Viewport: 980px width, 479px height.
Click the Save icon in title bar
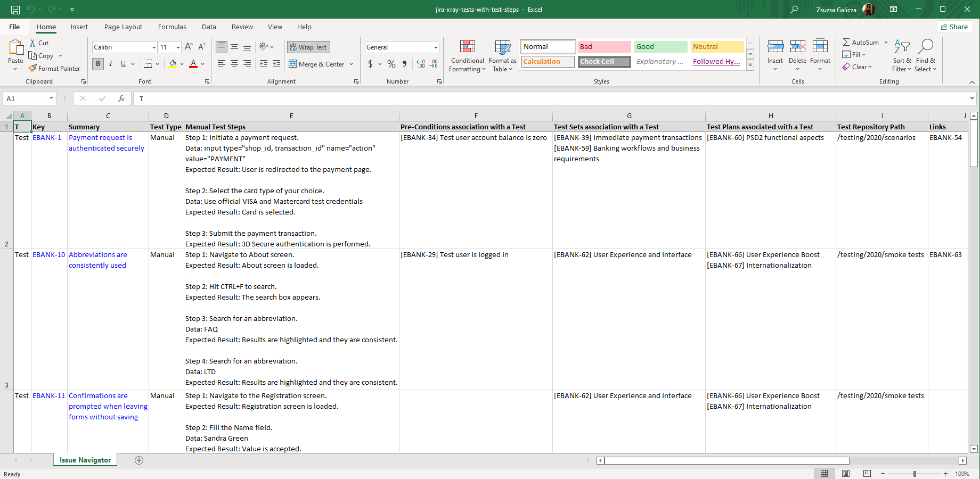(x=15, y=10)
